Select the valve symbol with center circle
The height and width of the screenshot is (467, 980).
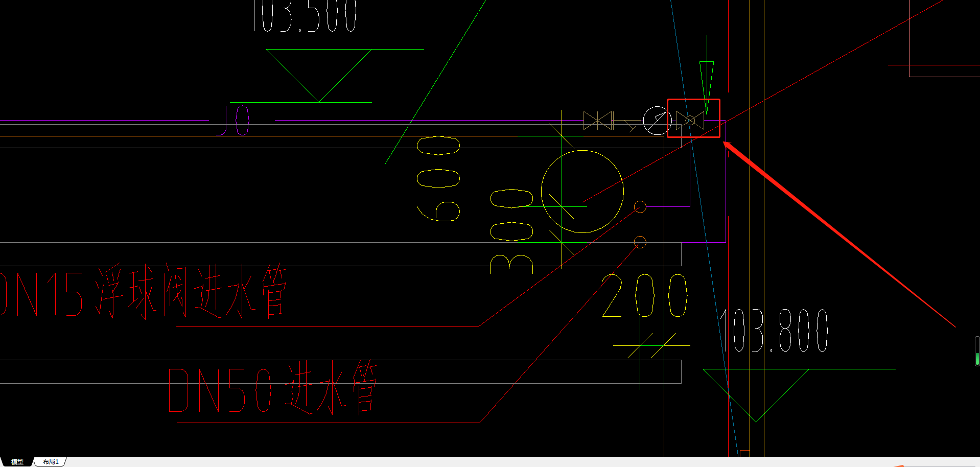pos(690,121)
